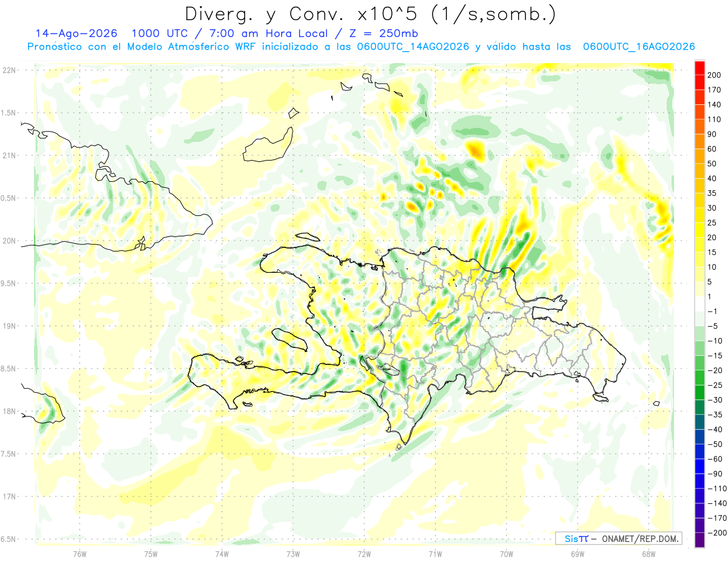Click the '21N' latitude label

click(9, 155)
